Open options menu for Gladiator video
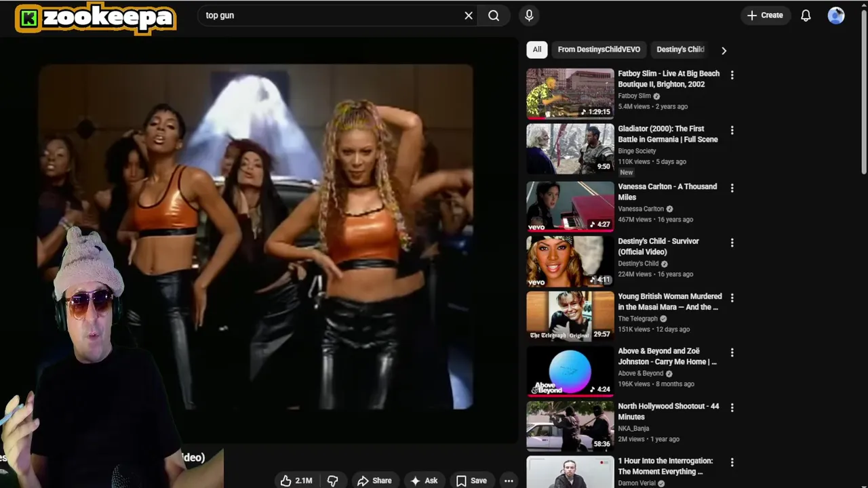The width and height of the screenshot is (868, 488). [732, 130]
